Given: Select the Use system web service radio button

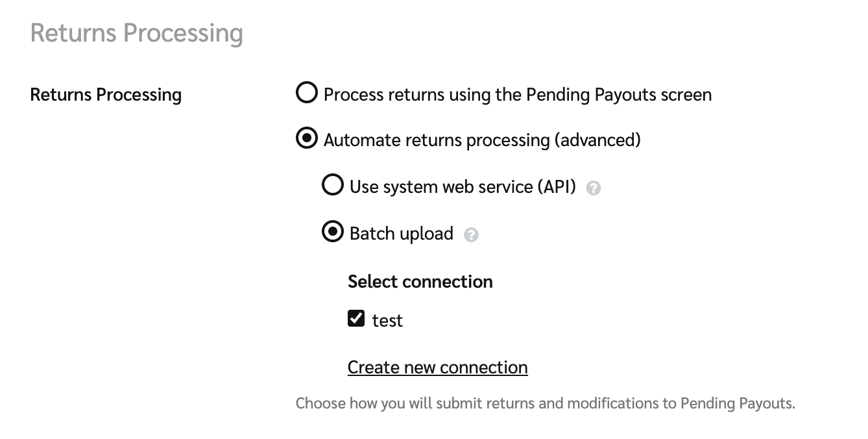Looking at the screenshot, I should point(333,186).
